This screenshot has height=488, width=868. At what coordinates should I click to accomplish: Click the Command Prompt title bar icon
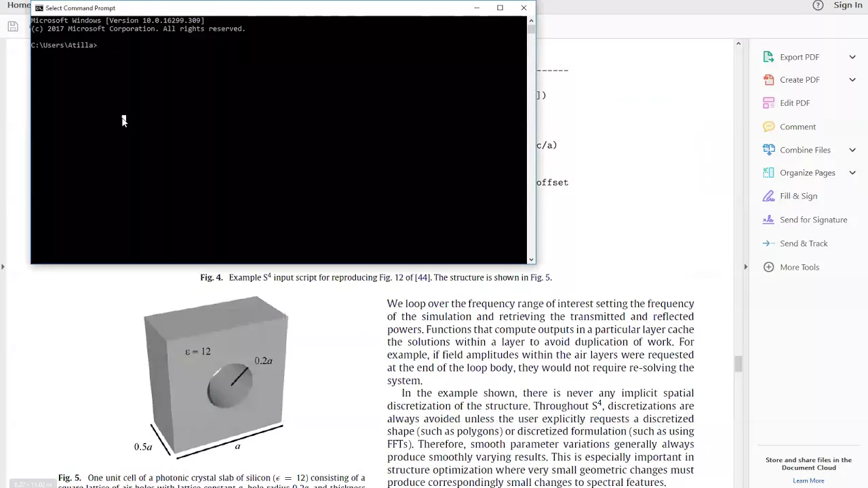click(39, 8)
